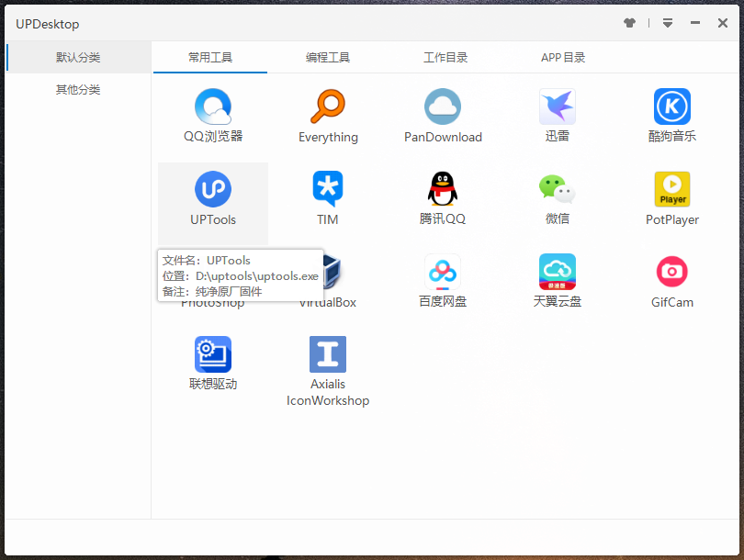Open 腾讯QQ penguin icon
Screen dimensions: 744x560
pos(443,190)
